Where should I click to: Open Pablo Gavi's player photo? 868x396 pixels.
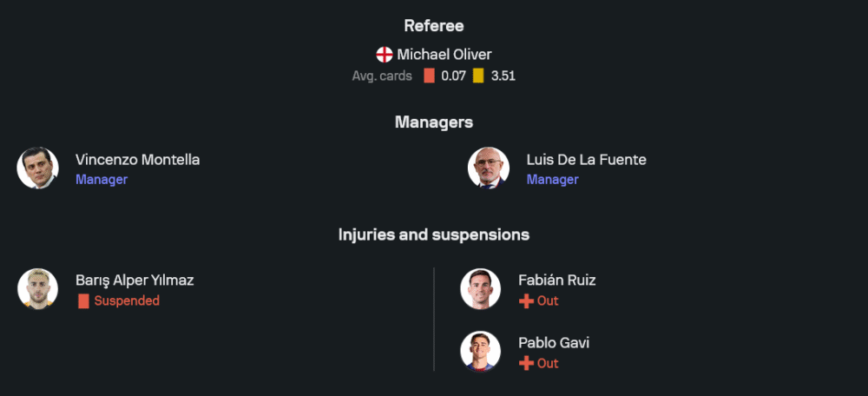480,352
